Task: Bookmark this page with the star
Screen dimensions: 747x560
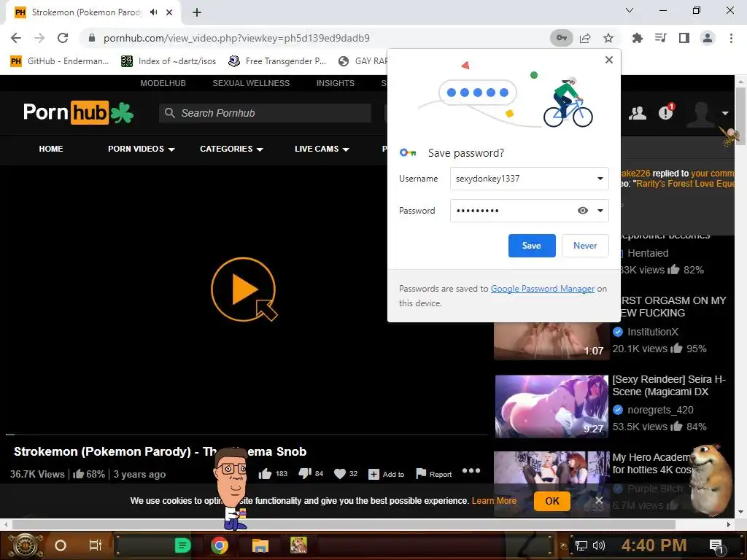Action: point(608,38)
